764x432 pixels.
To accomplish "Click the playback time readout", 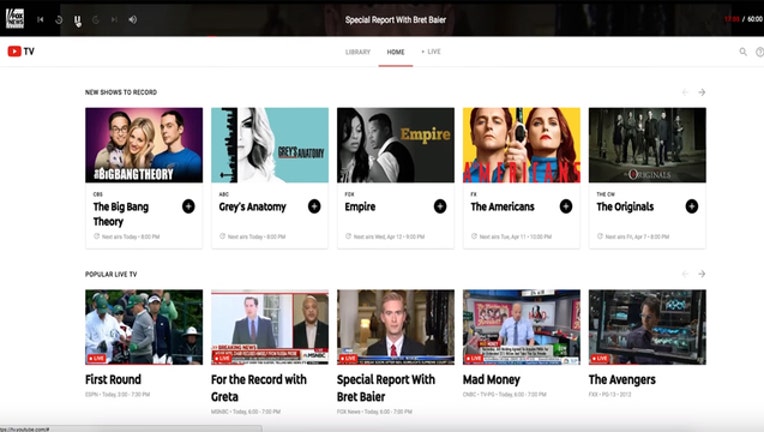I will (743, 19).
